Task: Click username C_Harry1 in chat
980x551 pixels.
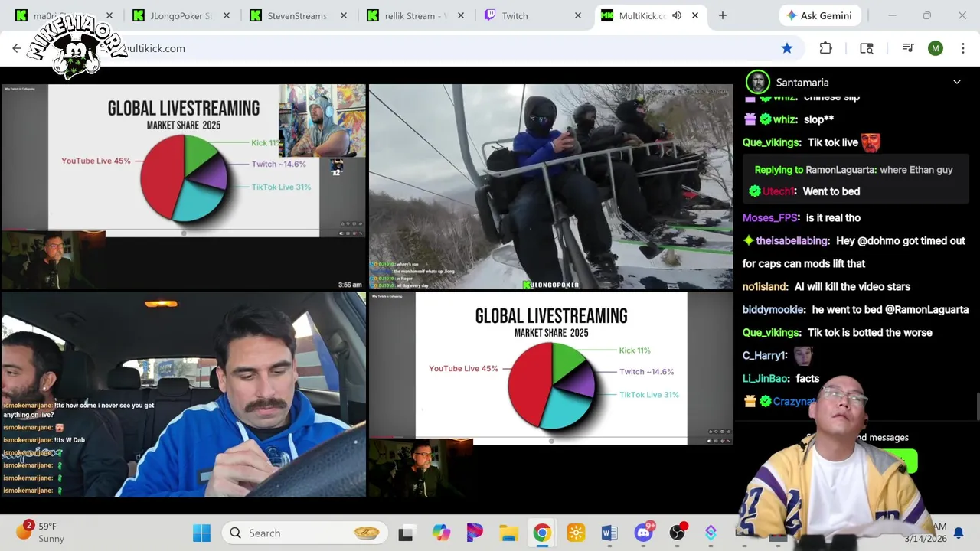Action: (764, 356)
